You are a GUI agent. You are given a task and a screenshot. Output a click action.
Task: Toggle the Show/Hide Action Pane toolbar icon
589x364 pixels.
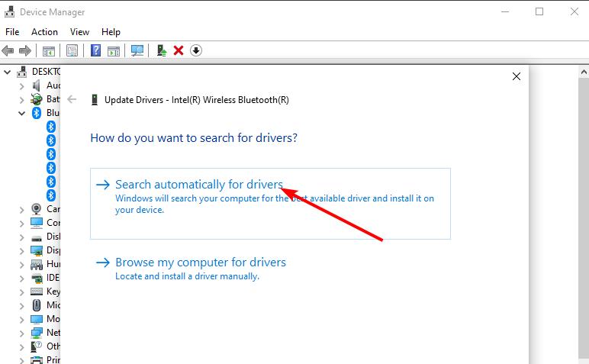pos(114,50)
